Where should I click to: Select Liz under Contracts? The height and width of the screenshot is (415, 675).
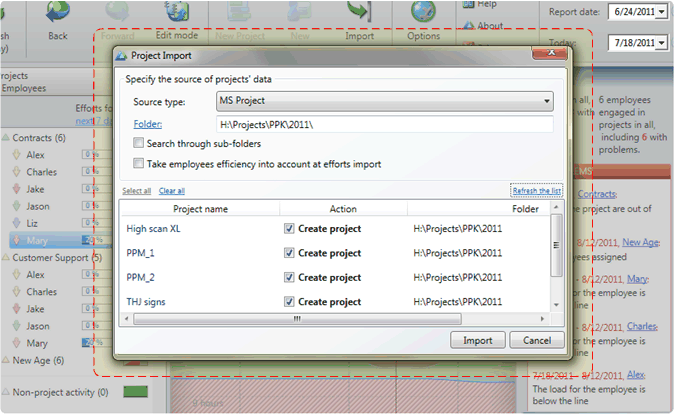point(32,223)
